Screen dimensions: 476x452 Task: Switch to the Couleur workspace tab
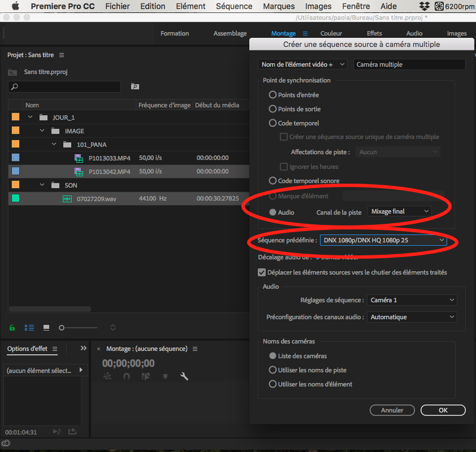[331, 33]
